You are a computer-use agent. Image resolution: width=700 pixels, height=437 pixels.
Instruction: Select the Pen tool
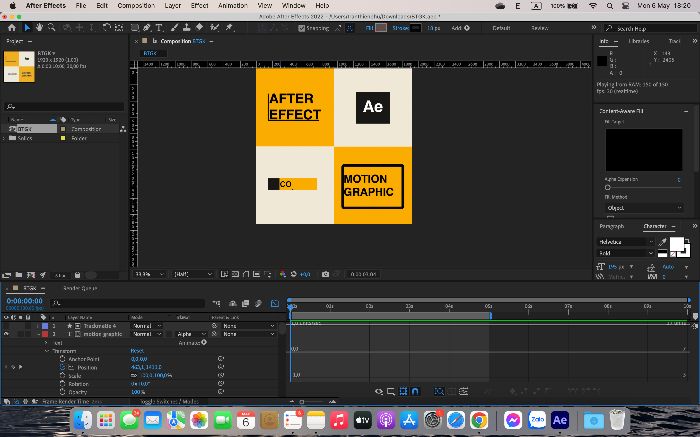pyautogui.click(x=146, y=28)
